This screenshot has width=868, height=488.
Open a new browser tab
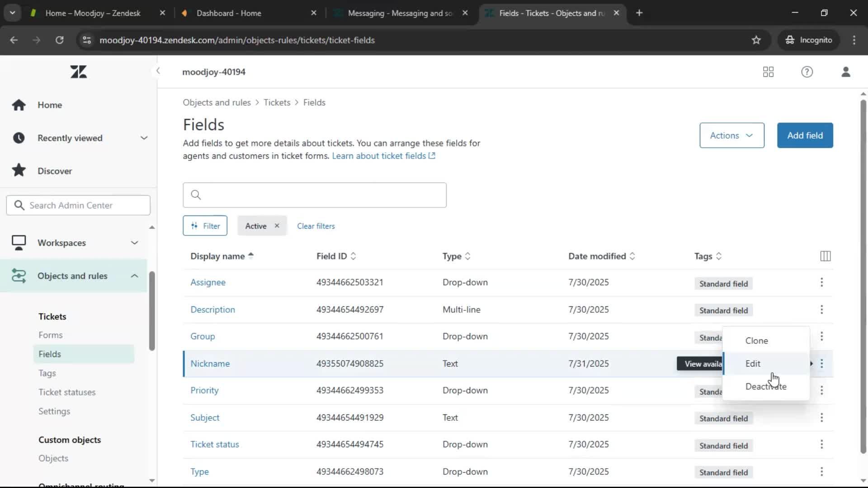(x=639, y=13)
